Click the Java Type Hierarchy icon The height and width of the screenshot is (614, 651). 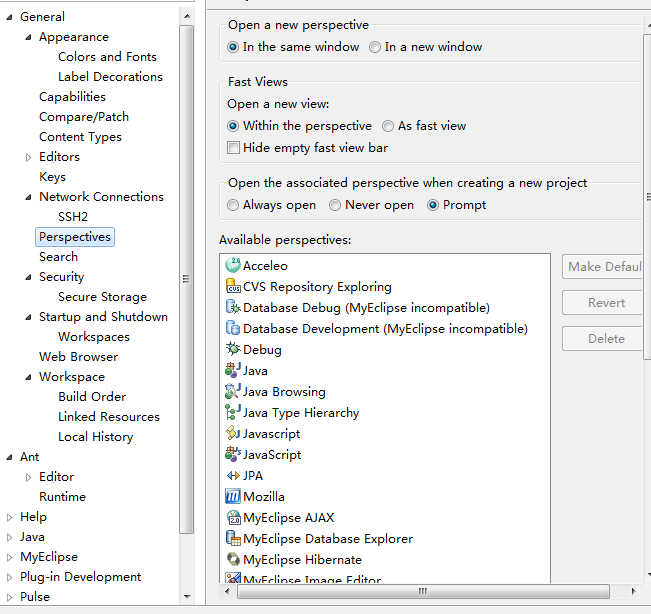[x=233, y=412]
